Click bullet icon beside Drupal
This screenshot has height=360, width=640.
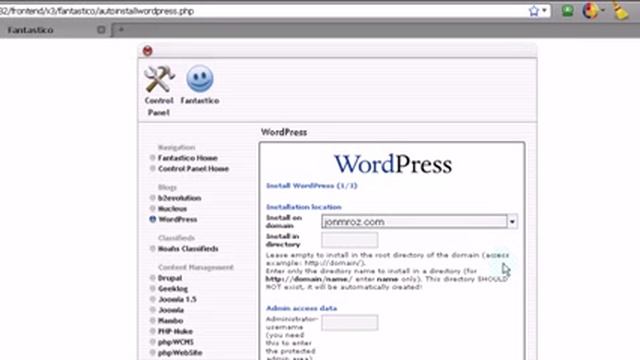tap(153, 278)
